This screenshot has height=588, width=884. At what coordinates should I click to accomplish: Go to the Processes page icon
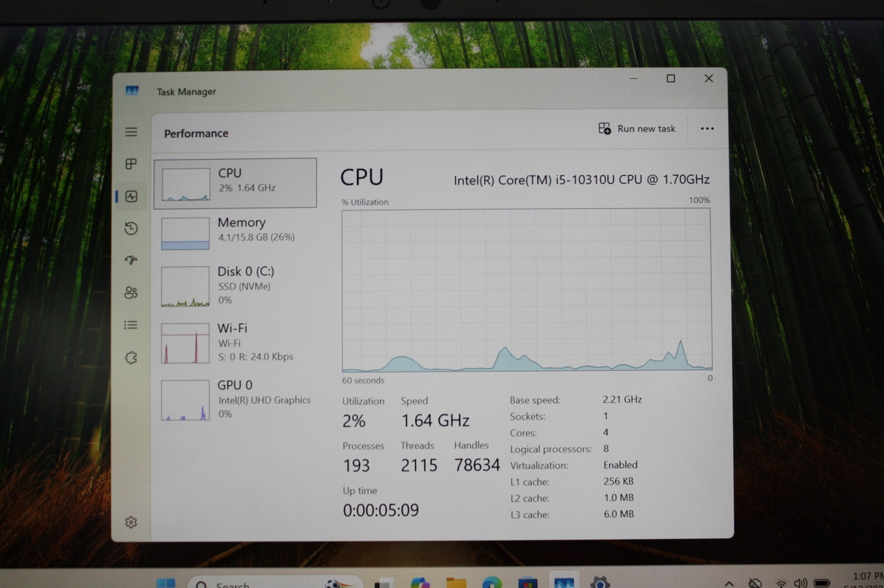click(x=131, y=164)
